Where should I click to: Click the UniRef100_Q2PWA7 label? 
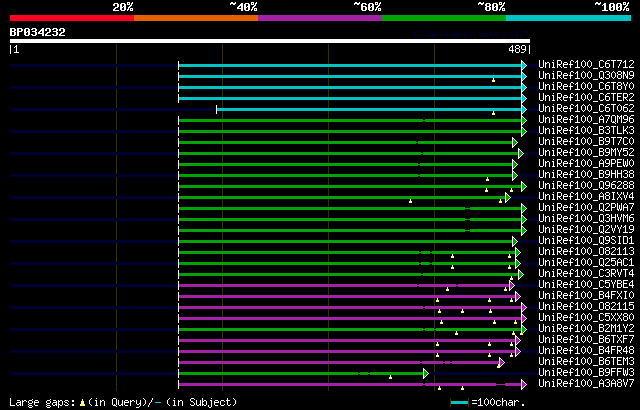pyautogui.click(x=586, y=207)
